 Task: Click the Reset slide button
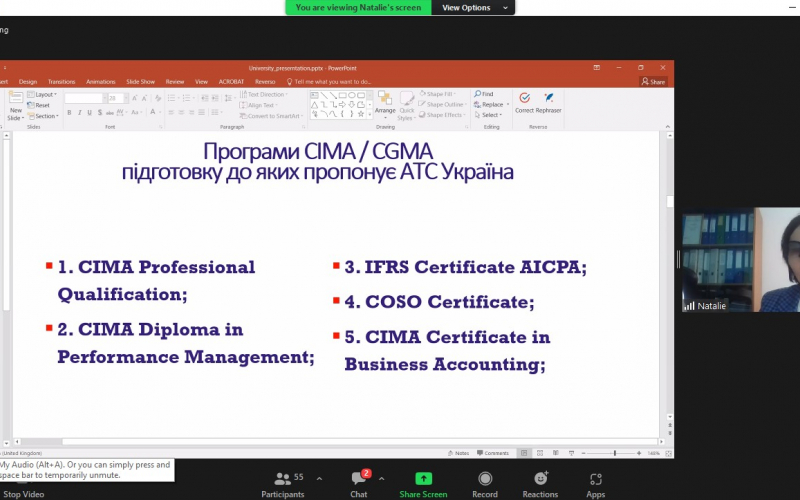pyautogui.click(x=39, y=105)
